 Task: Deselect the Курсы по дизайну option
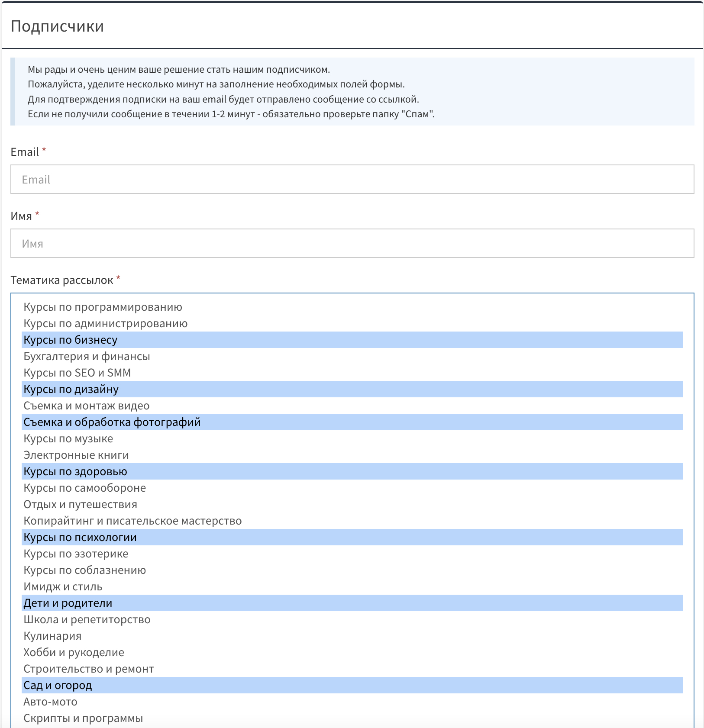[71, 389]
